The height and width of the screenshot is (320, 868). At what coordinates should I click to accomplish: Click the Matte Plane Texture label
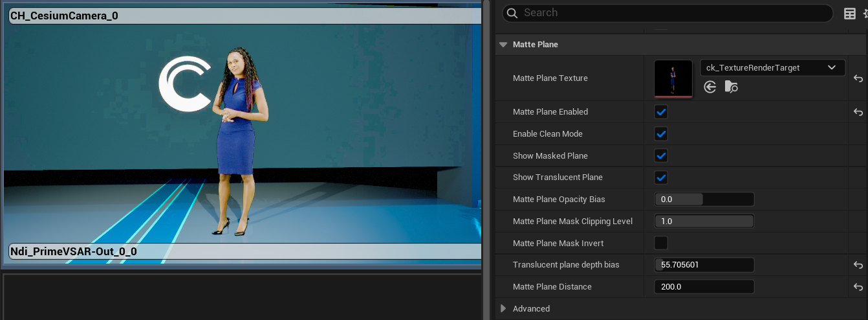coord(550,78)
